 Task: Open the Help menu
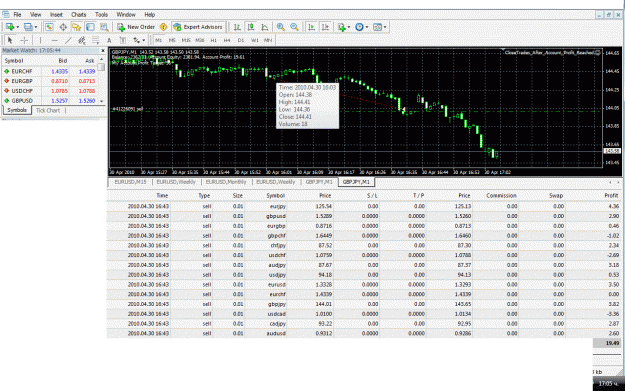click(x=149, y=15)
